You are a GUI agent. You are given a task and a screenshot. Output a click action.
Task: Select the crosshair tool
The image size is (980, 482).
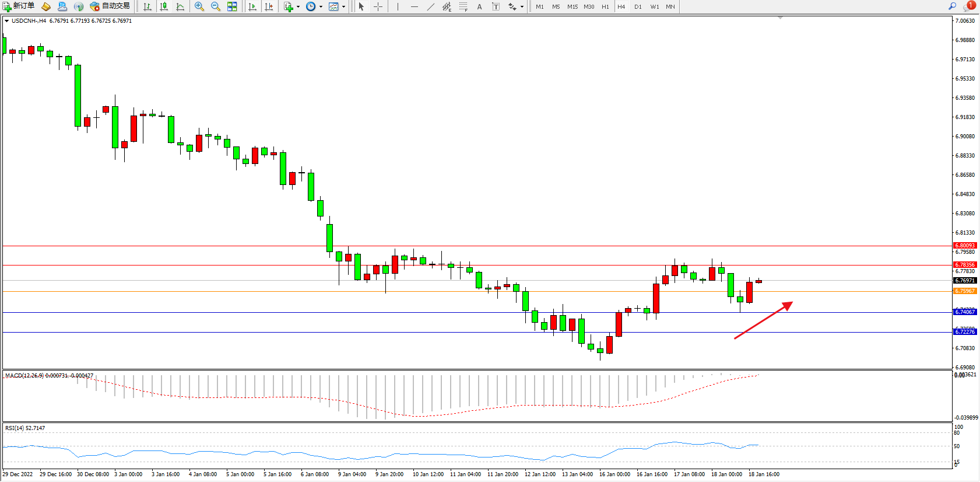pyautogui.click(x=378, y=6)
